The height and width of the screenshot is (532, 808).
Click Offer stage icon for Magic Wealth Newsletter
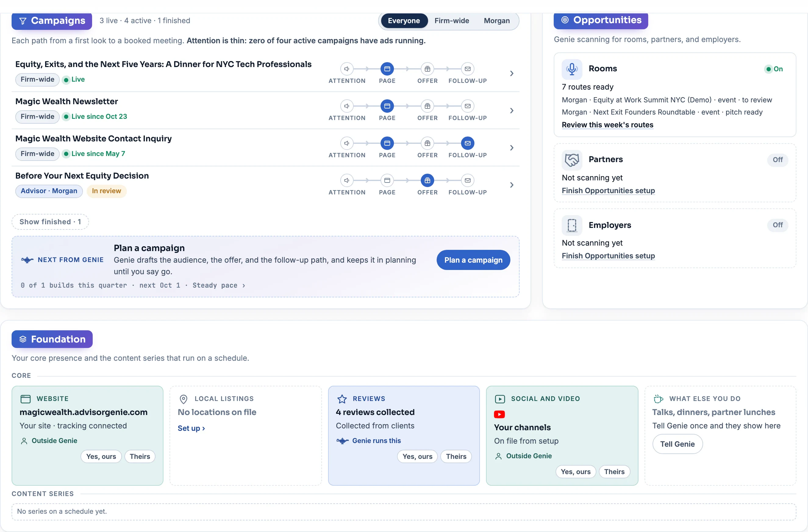(x=427, y=106)
